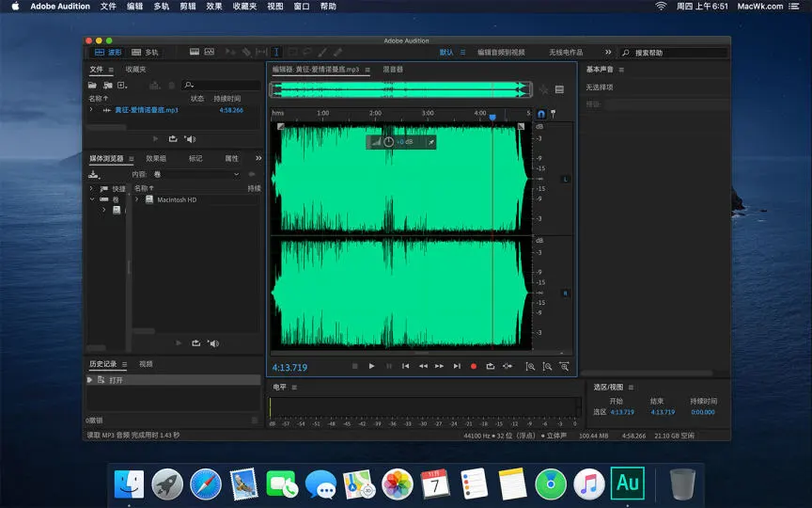Viewport: 812px width, 508px height.
Task: Rewind the audio playback
Action: (x=423, y=366)
